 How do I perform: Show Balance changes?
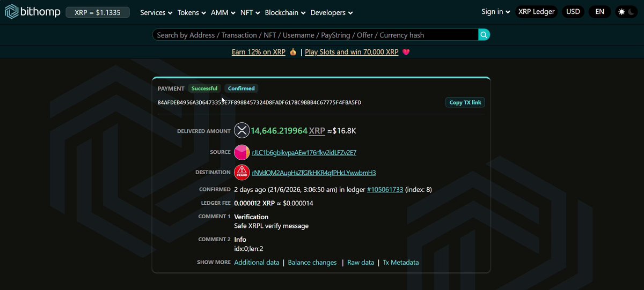tap(312, 263)
